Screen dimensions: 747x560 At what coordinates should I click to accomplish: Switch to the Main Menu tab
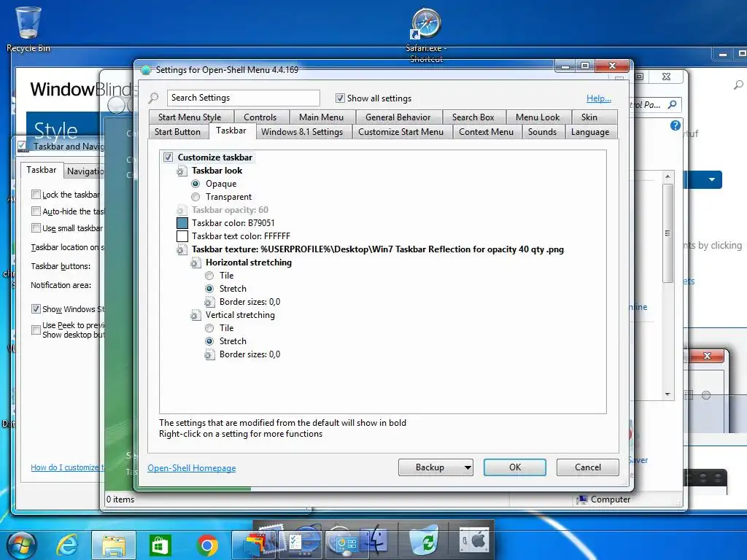(x=321, y=117)
